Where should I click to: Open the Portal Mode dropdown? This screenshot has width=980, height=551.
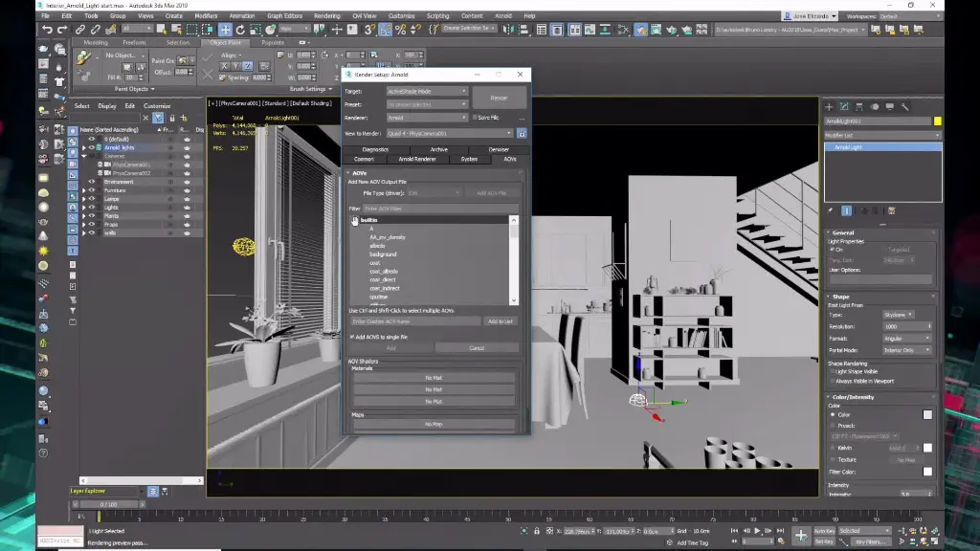click(x=907, y=350)
